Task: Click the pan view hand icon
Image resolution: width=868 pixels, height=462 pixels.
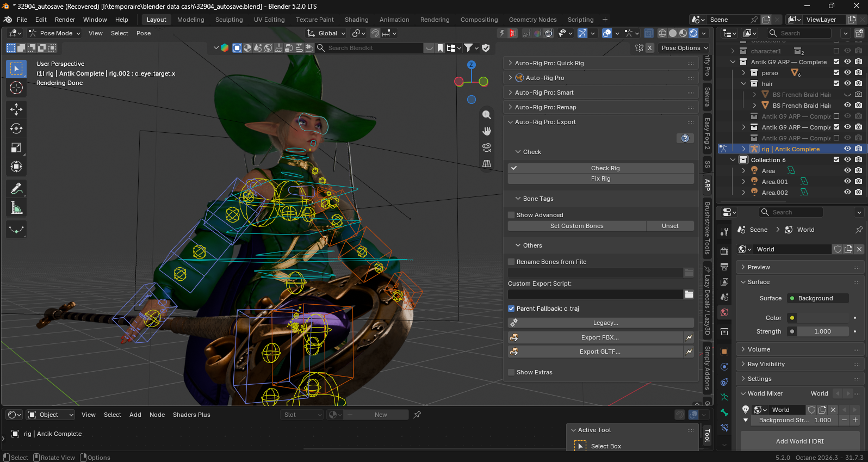Action: click(487, 131)
